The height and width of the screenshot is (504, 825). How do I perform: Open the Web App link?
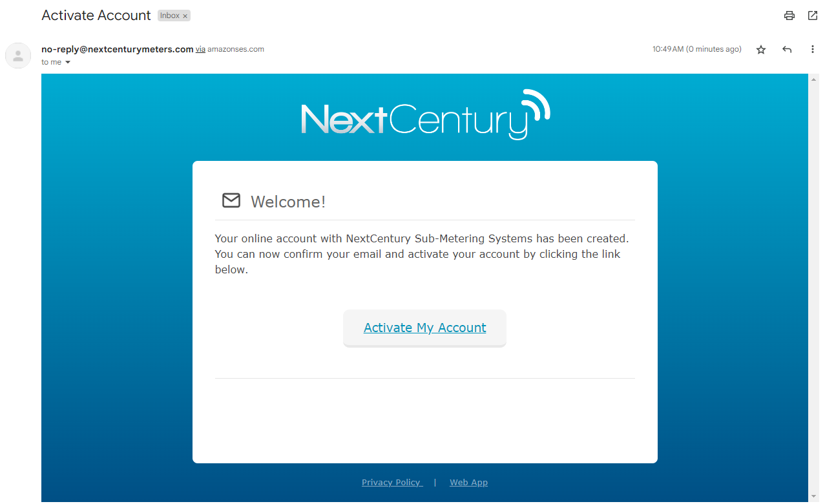(x=469, y=483)
